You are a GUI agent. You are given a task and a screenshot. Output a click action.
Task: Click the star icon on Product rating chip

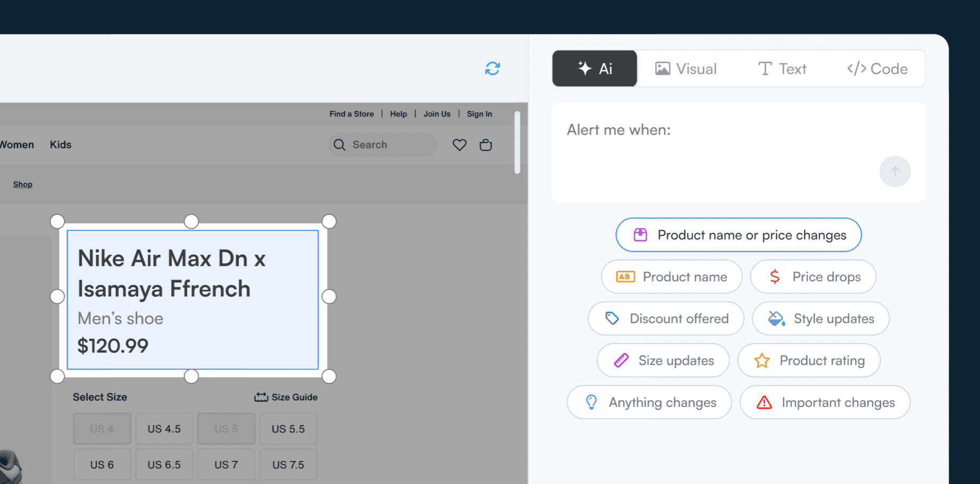(x=762, y=360)
